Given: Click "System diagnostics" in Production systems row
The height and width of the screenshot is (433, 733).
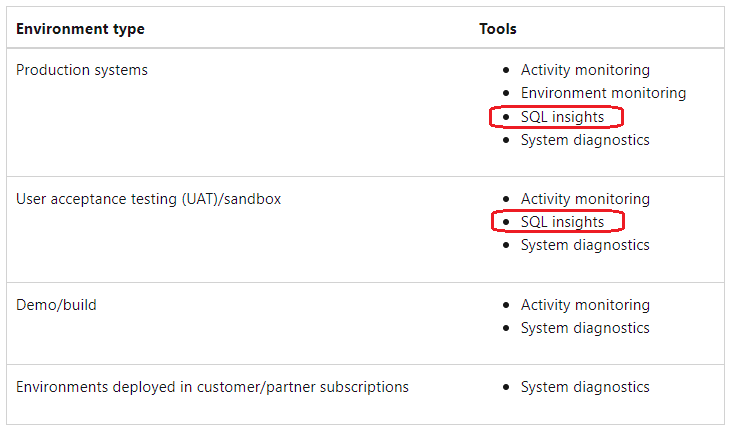Looking at the screenshot, I should [585, 140].
